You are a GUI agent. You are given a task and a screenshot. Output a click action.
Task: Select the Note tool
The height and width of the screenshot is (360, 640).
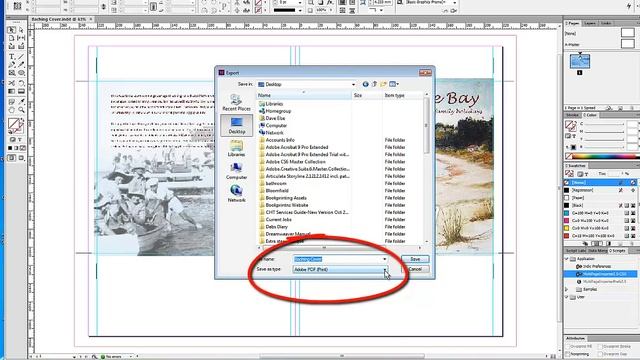click(11, 102)
